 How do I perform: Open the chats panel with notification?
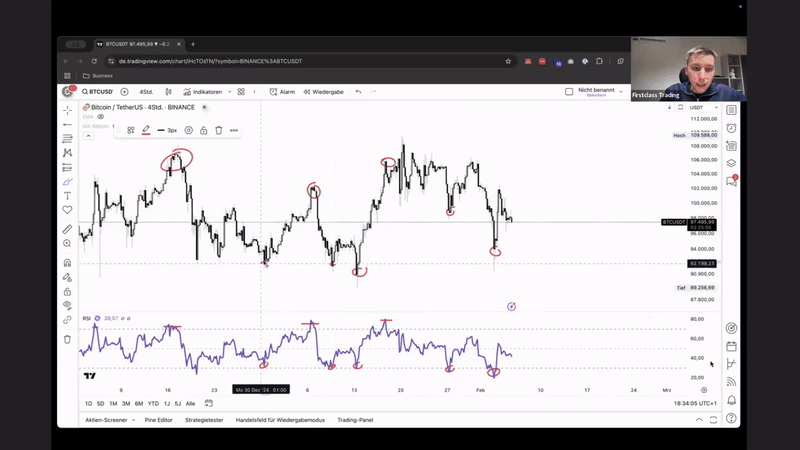coord(732,181)
